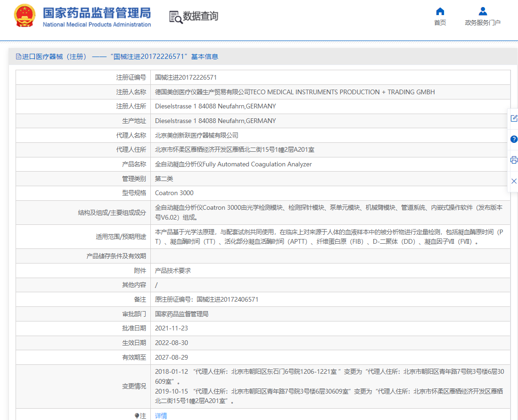Viewport: 518px width, 420px height.
Task: Click the 适用范围/预期用途 label
Action: (x=121, y=237)
